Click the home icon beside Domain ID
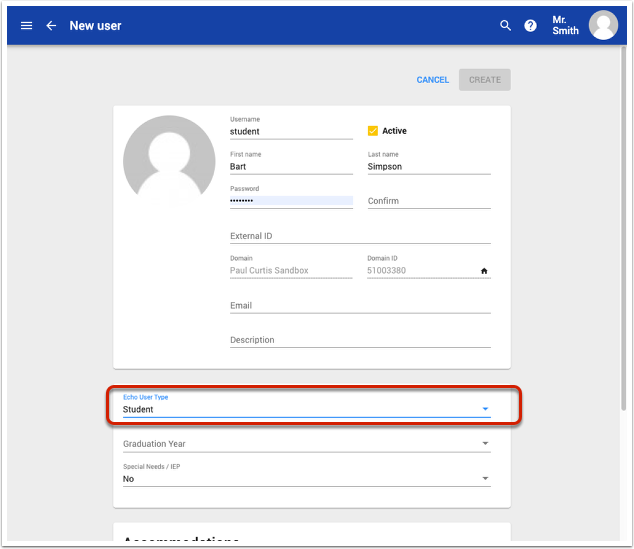Viewport: 634px width, 549px height. click(484, 271)
